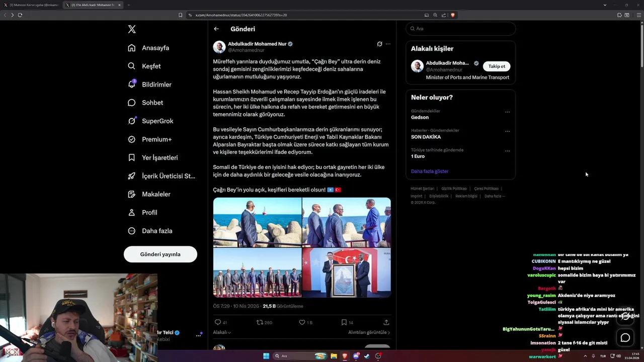Click the repost icon with 260

pos(260,322)
